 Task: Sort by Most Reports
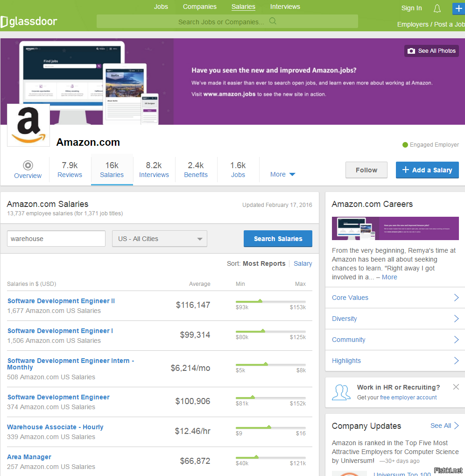point(264,263)
